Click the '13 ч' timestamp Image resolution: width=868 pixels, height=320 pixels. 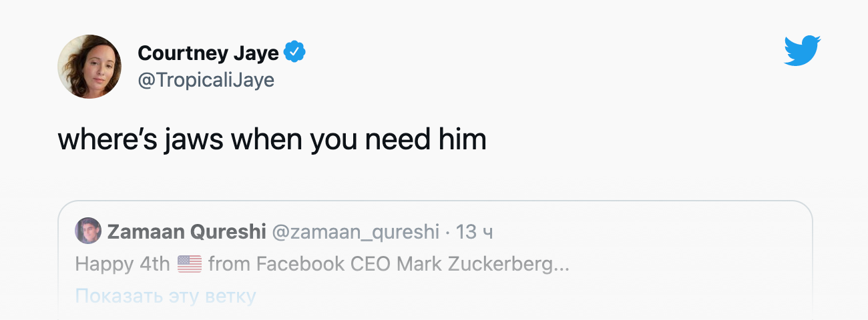474,231
